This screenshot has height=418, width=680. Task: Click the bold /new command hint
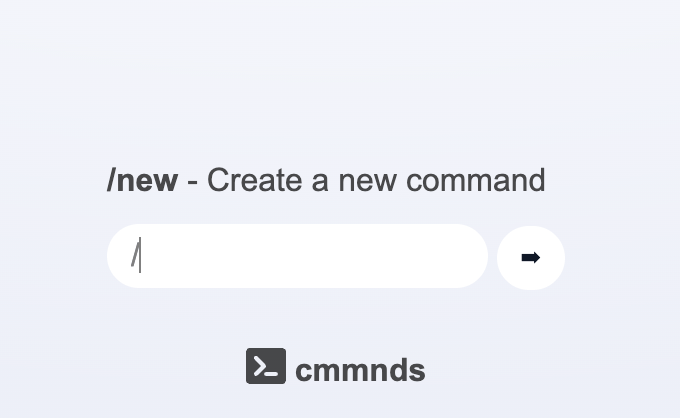click(143, 181)
